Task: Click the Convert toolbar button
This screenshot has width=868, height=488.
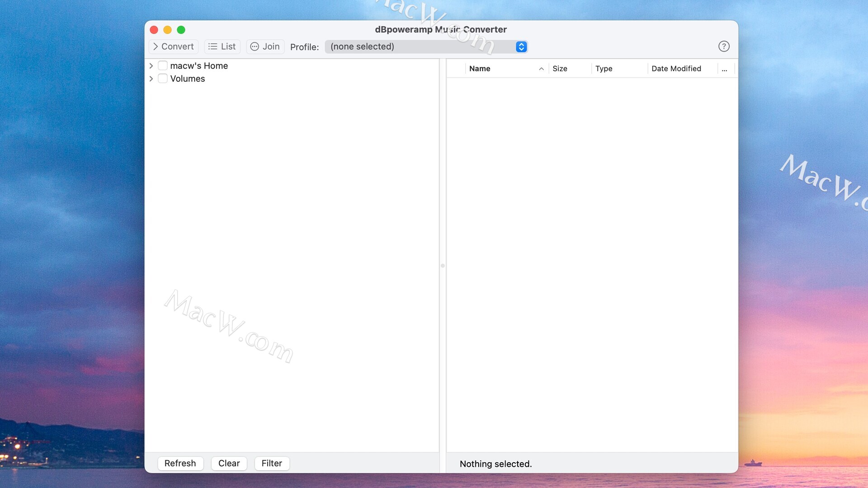Action: click(174, 47)
